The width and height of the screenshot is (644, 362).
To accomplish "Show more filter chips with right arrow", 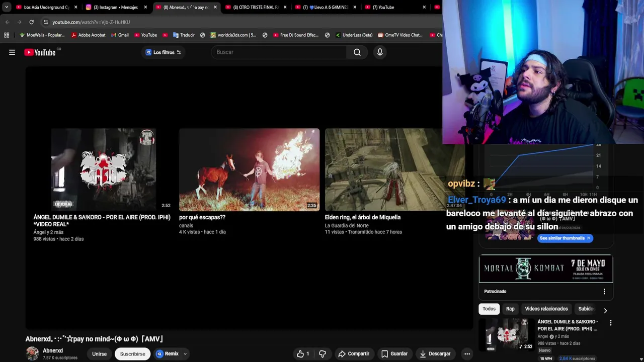I will pos(605,311).
